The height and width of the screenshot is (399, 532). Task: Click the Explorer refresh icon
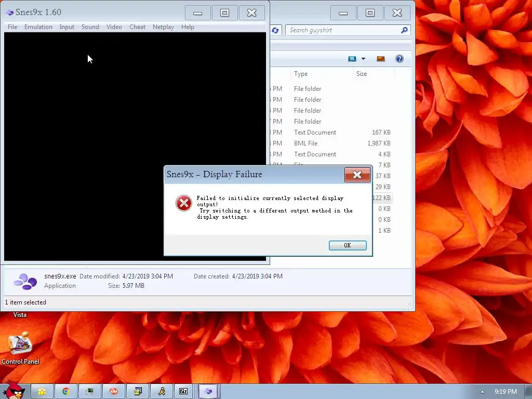(x=275, y=30)
